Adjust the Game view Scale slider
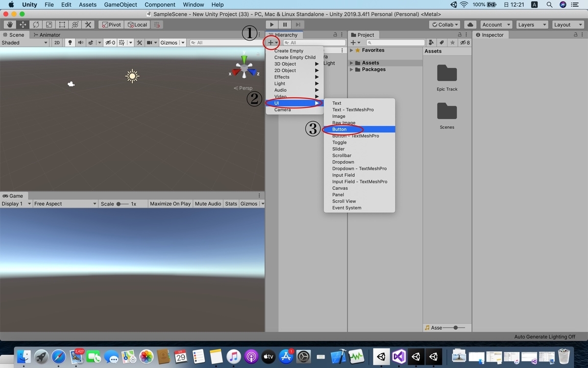 (122, 204)
